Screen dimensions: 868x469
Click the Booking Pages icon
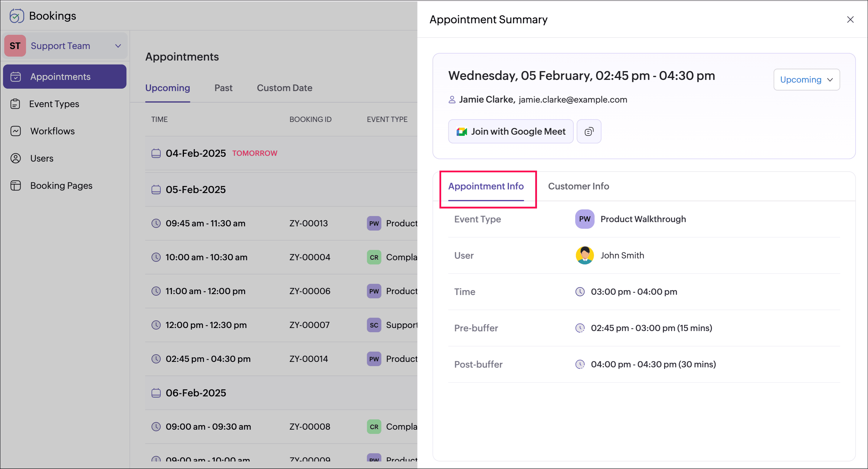15,186
